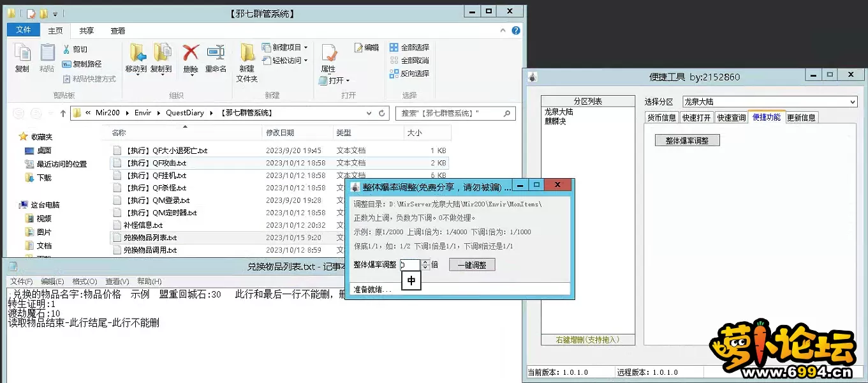Open the 选择分区 combo box
The height and width of the screenshot is (383, 868).
click(769, 101)
